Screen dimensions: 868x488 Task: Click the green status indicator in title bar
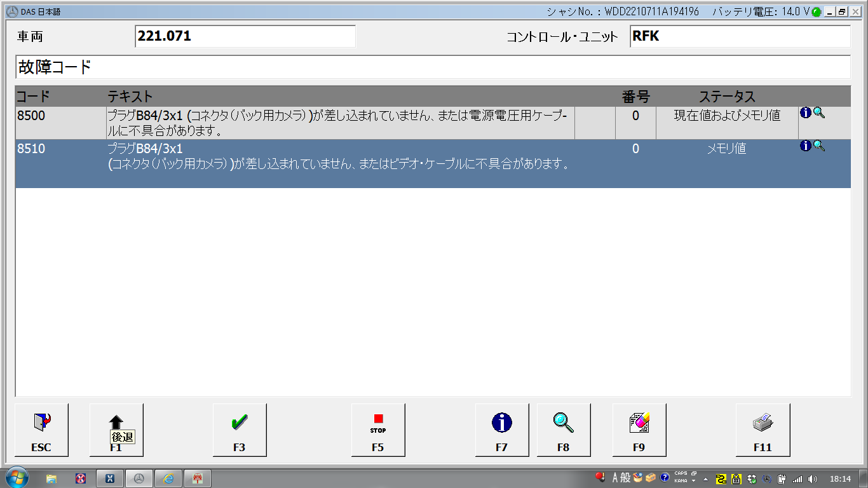[817, 11]
